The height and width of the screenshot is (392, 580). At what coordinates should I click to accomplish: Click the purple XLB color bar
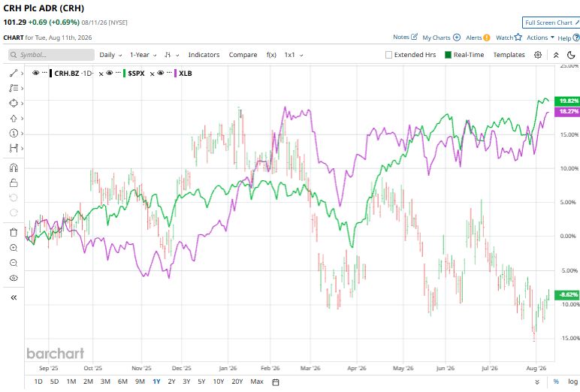point(175,74)
